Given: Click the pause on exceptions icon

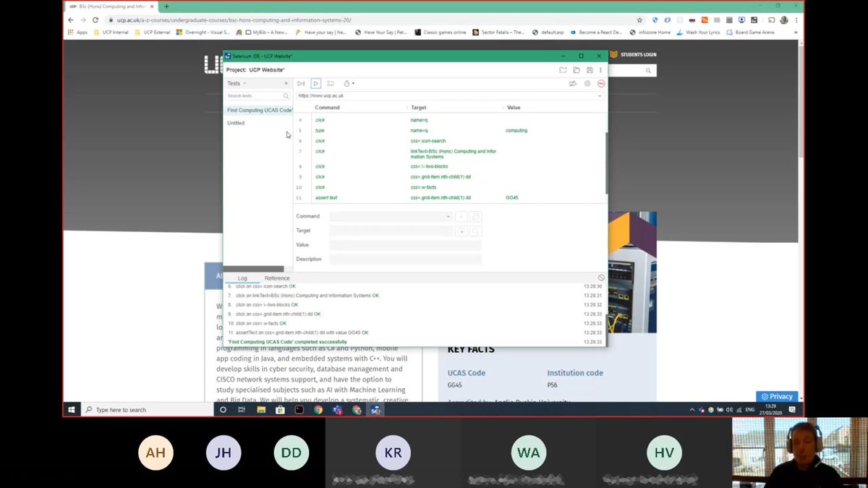Looking at the screenshot, I should (x=587, y=84).
